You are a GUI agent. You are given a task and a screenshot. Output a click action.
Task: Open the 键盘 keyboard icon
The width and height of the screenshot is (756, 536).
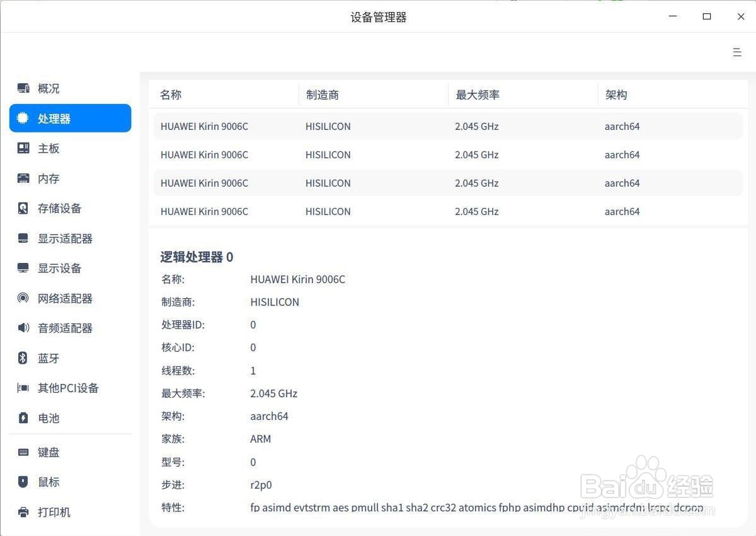click(x=23, y=452)
